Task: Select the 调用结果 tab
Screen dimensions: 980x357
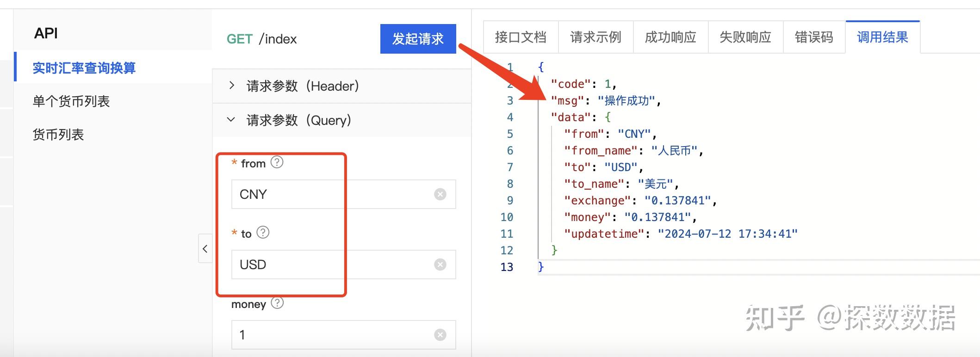Action: (882, 37)
